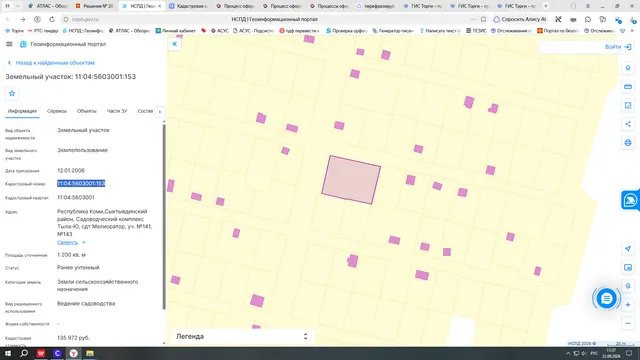Viewport: 640px width, 360px height.
Task: Zoom in on the map
Action: pyautogui.click(x=628, y=304)
